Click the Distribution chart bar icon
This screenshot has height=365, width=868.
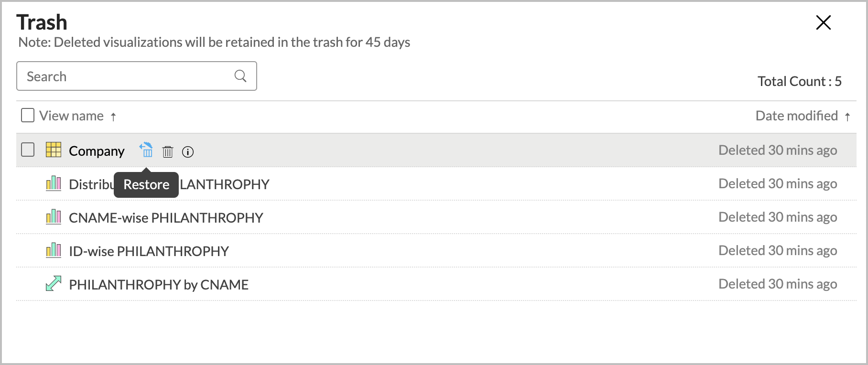pos(54,183)
